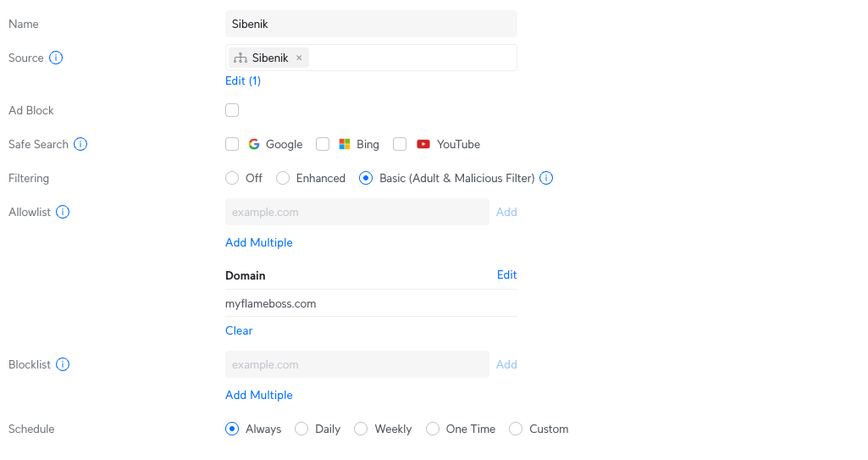Remove the Sibenik source tag
The height and width of the screenshot is (460, 868).
tap(299, 58)
